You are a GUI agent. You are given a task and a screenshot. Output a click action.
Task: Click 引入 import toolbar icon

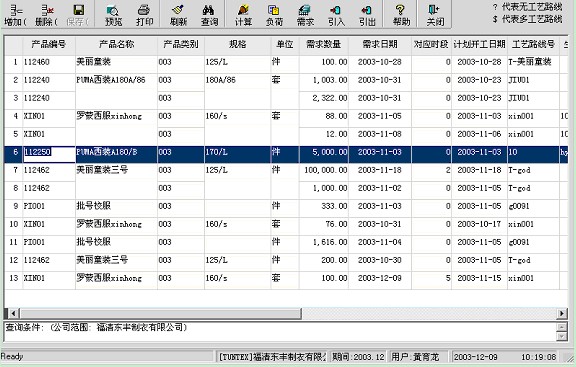click(x=336, y=10)
